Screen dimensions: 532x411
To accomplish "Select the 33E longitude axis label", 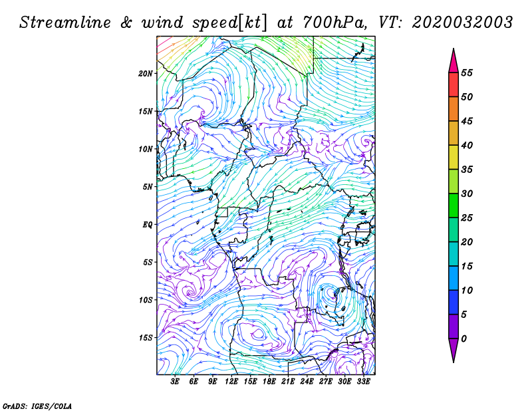I will 364,382.
